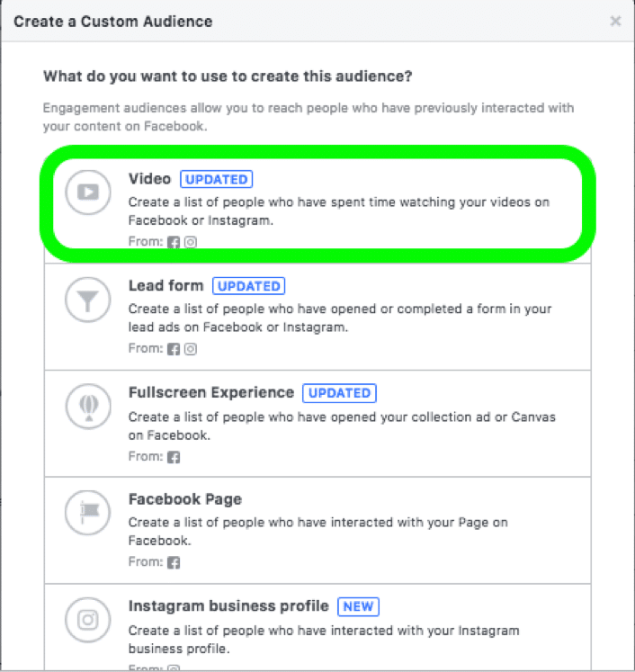635x672 pixels.
Task: Click the Video play icon
Action: point(88,192)
